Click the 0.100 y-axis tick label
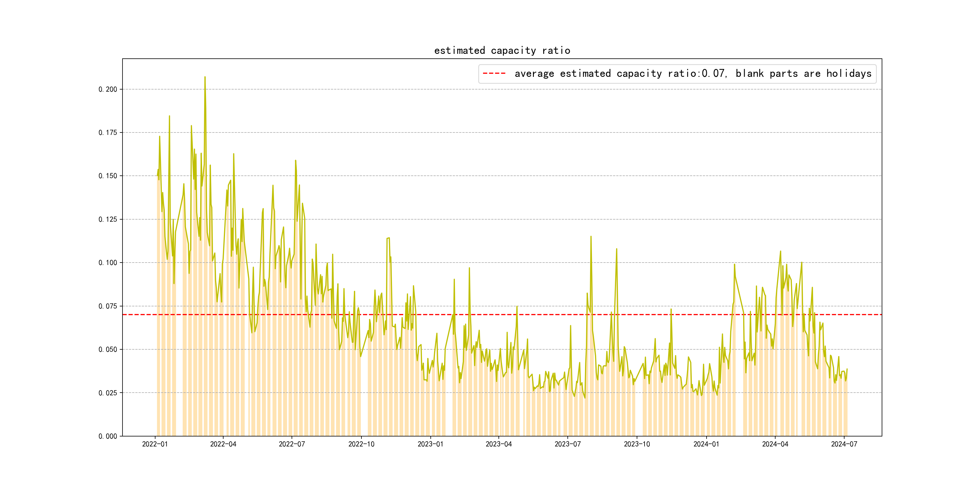The image size is (980, 490). (108, 263)
